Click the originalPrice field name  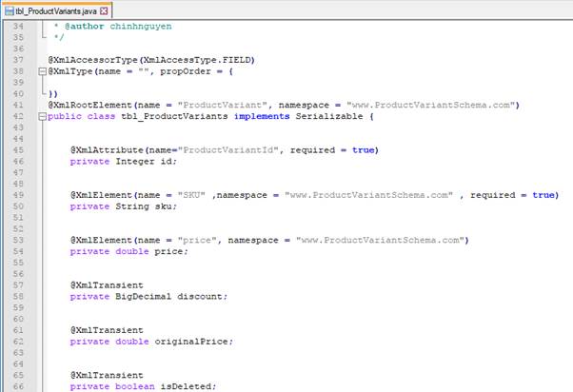coord(191,342)
